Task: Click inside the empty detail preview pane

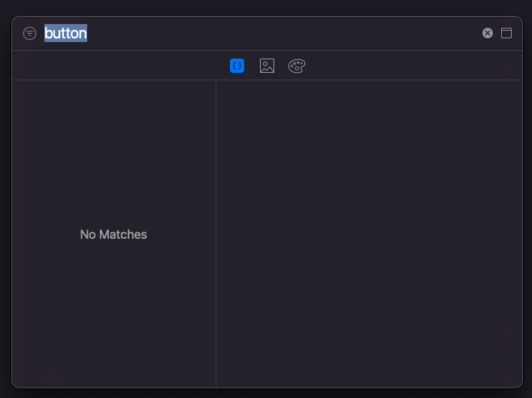Action: pyautogui.click(x=369, y=234)
